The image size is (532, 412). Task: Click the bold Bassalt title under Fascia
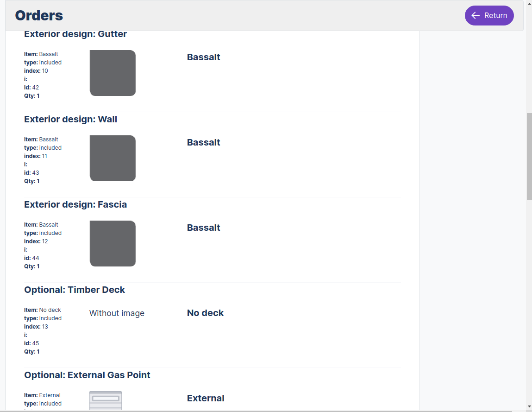pos(203,228)
